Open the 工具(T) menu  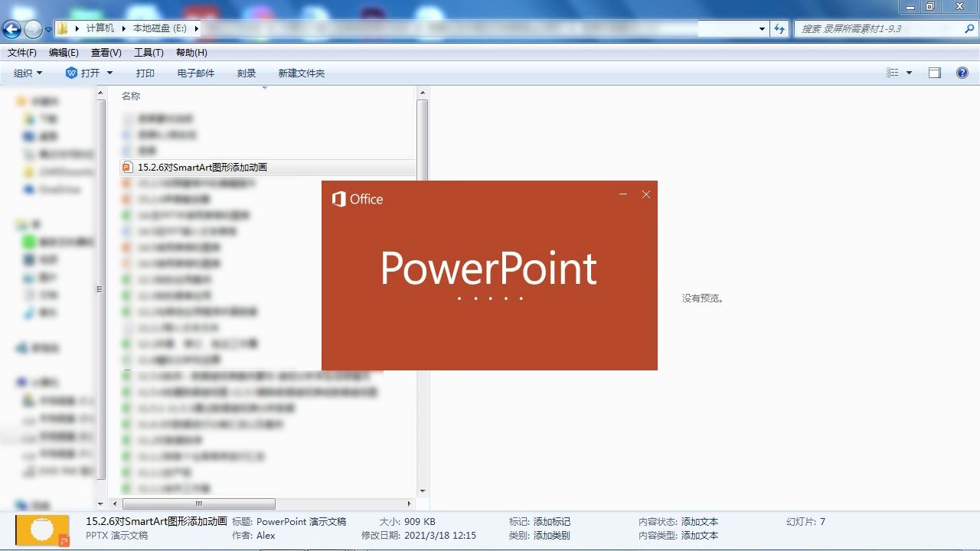coord(149,53)
